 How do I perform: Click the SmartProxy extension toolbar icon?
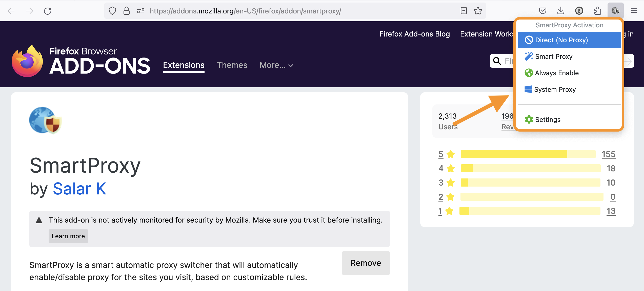pyautogui.click(x=615, y=11)
